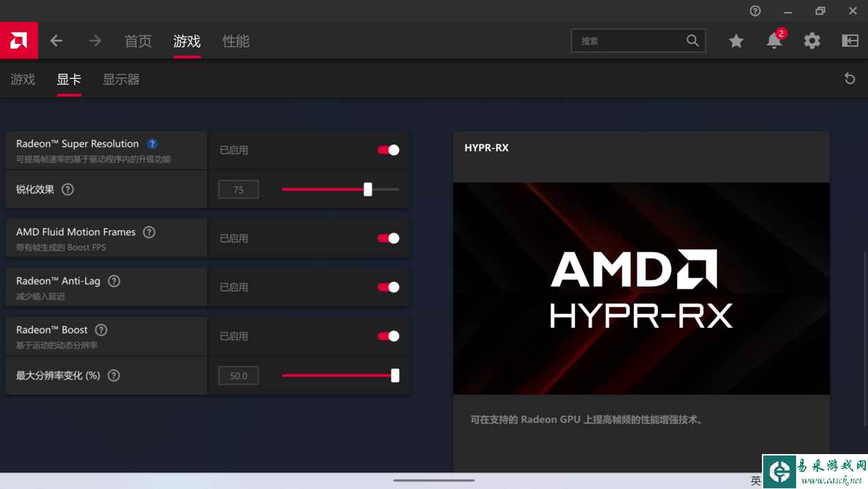Image resolution: width=868 pixels, height=489 pixels.
Task: Click the magnifier search icon
Action: 693,40
